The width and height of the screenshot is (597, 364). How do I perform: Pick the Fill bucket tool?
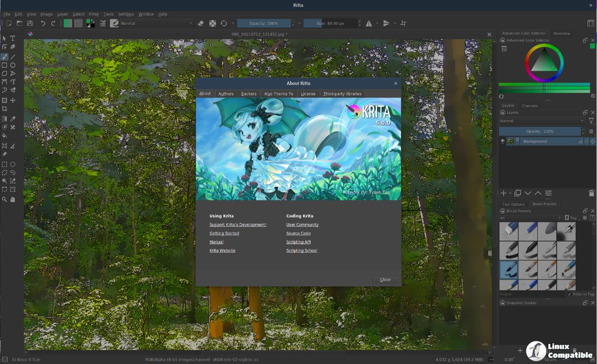[x=4, y=135]
